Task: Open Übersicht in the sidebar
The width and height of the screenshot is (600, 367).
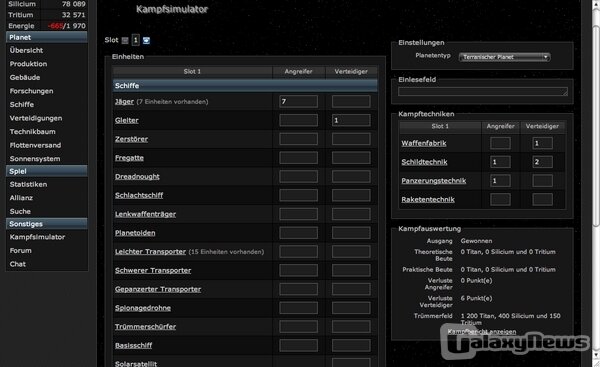Action: (x=26, y=50)
